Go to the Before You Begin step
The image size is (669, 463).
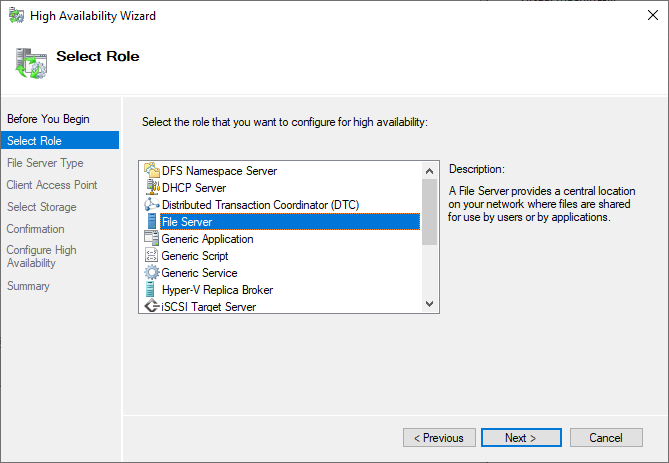48,119
